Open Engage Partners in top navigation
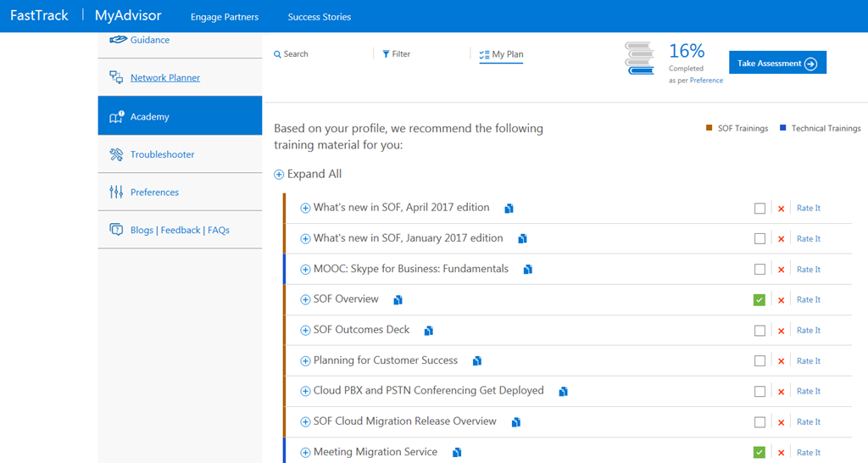Viewport: 868px width, 463px height. pos(225,17)
